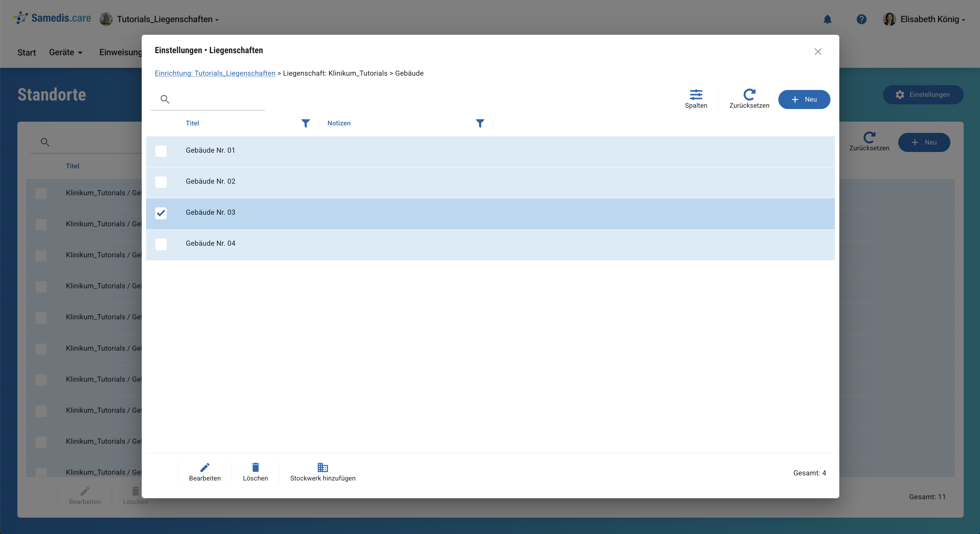980x534 pixels.
Task: Click the Bearbeiten pencil in dialog
Action: tap(205, 468)
